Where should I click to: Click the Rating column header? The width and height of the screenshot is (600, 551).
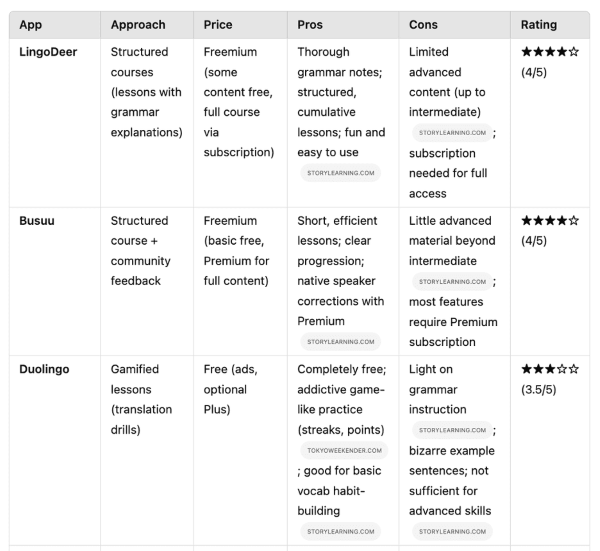539,25
